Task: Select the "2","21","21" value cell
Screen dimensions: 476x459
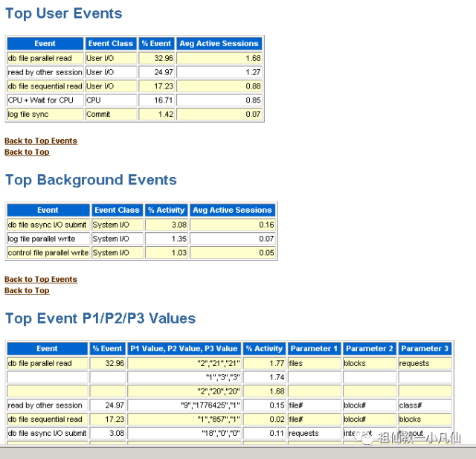Action: [184, 363]
